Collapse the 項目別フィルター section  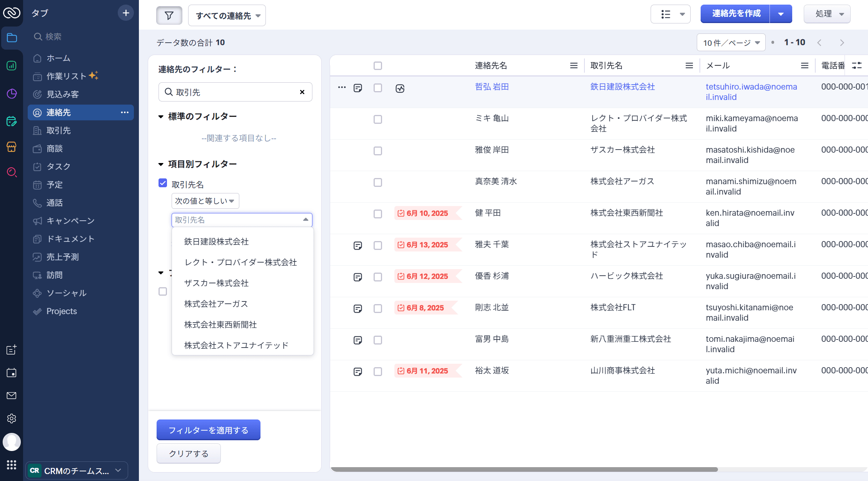161,164
